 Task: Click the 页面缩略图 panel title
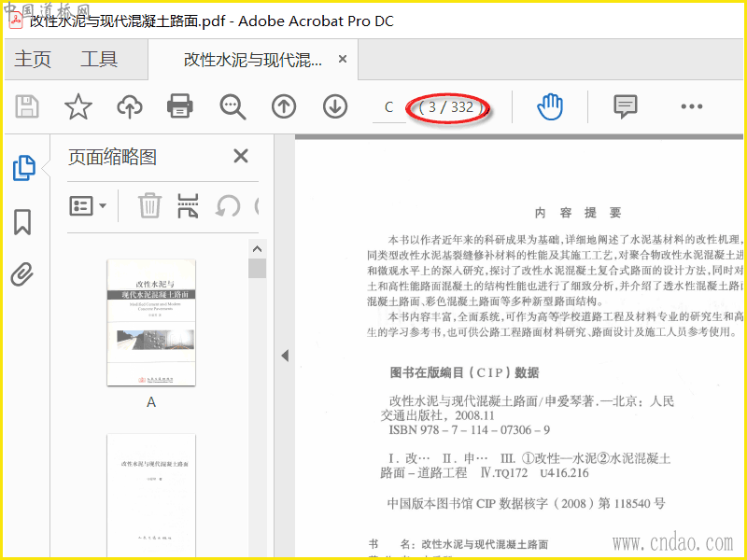pyautogui.click(x=112, y=157)
